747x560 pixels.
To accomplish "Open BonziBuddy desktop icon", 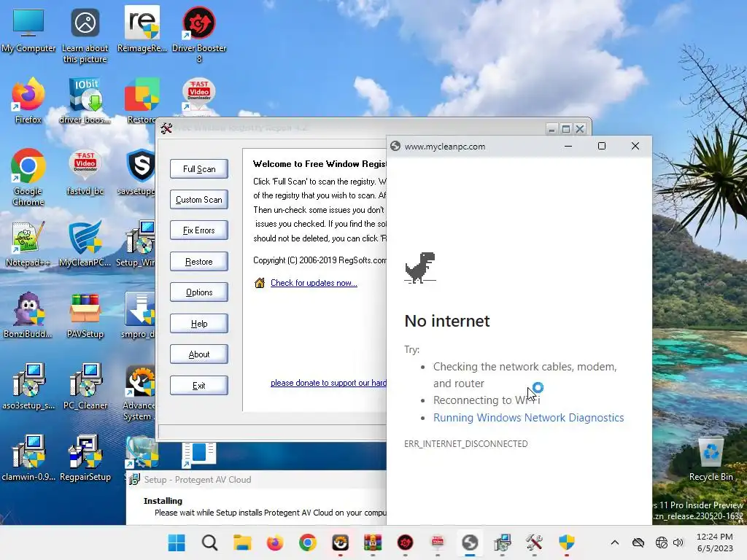I will (x=28, y=315).
